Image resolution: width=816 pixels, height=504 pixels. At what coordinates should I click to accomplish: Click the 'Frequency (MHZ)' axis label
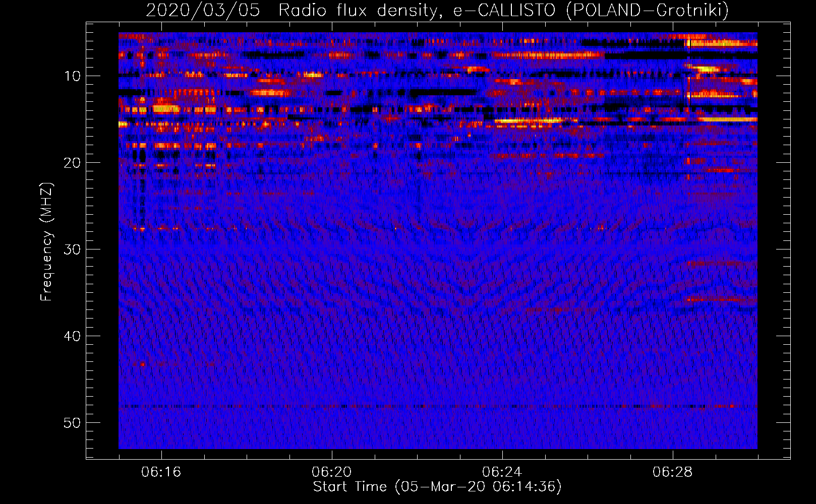click(x=46, y=242)
